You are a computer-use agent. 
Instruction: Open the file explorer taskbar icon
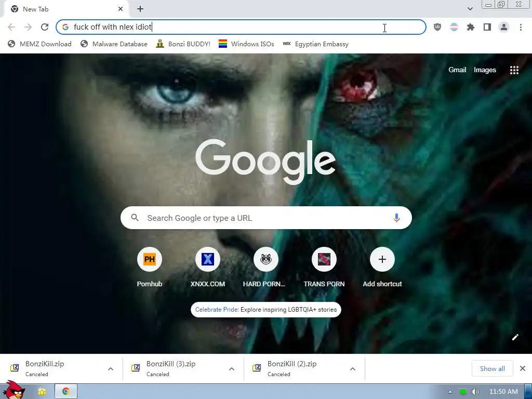click(42, 392)
